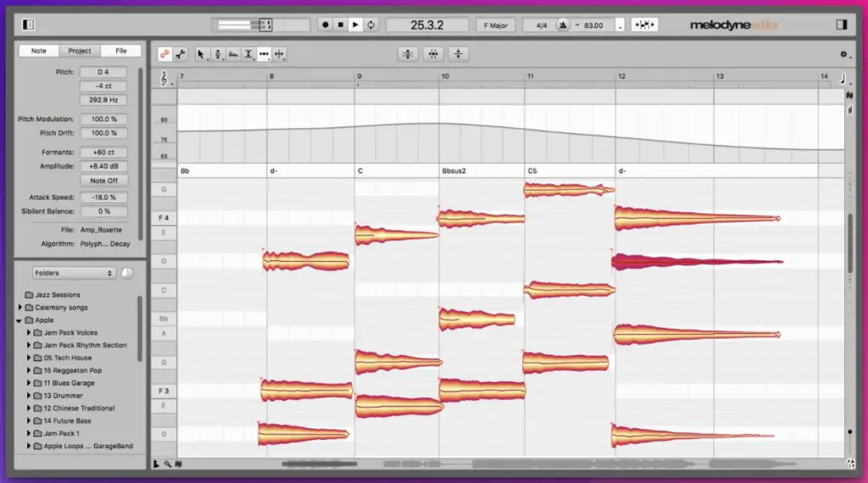
Task: Switch to the Project tab
Action: point(80,50)
